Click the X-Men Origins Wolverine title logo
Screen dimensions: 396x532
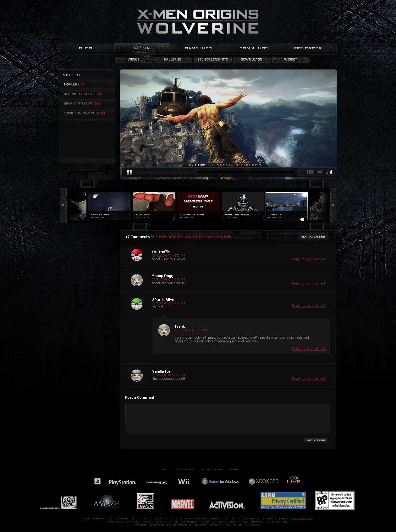click(x=198, y=21)
